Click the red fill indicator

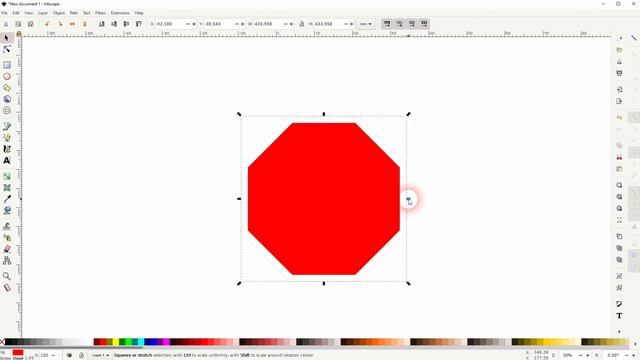18,352
